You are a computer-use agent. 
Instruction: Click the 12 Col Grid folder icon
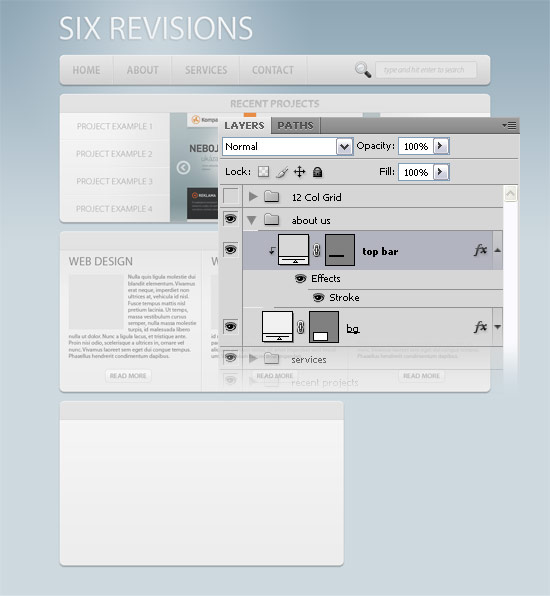pos(271,197)
